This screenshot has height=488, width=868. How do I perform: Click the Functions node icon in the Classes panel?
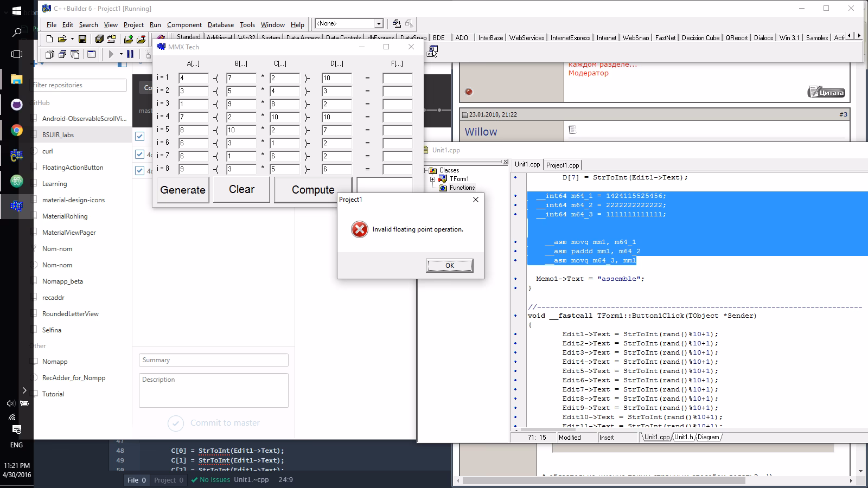click(443, 188)
